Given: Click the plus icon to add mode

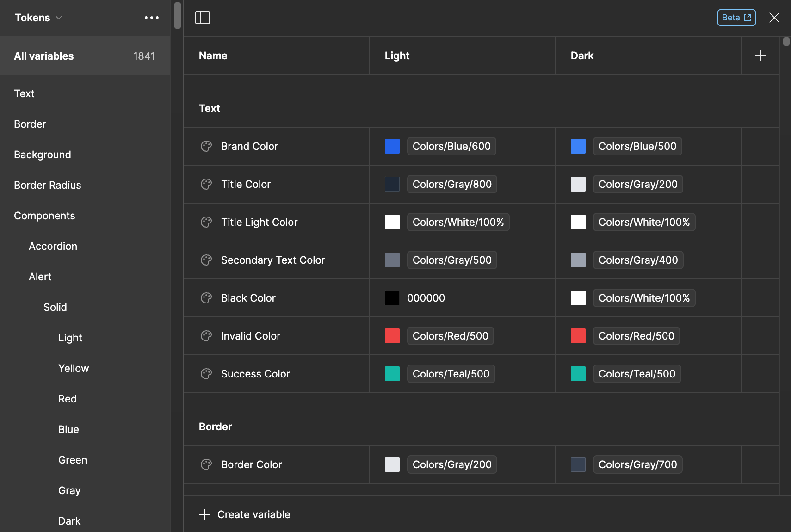Looking at the screenshot, I should [x=760, y=56].
